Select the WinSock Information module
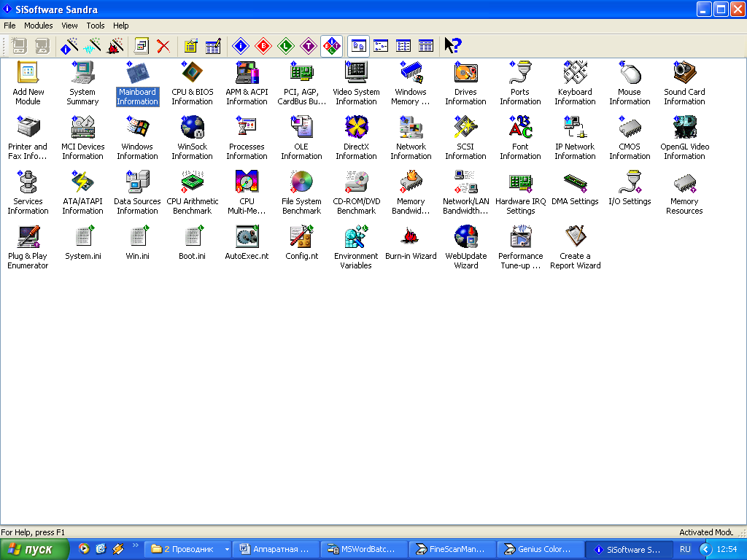 (193, 138)
